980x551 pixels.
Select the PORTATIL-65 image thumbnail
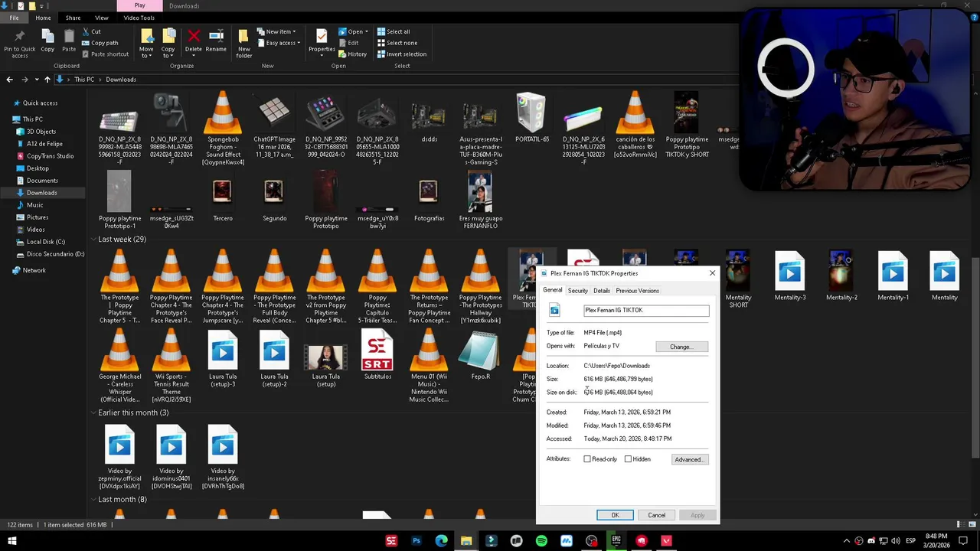click(x=531, y=119)
